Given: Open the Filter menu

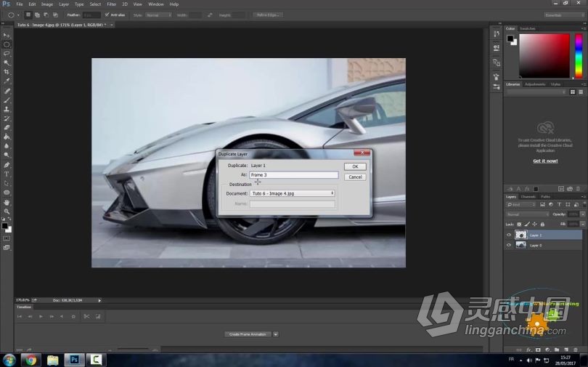Looking at the screenshot, I should click(111, 4).
